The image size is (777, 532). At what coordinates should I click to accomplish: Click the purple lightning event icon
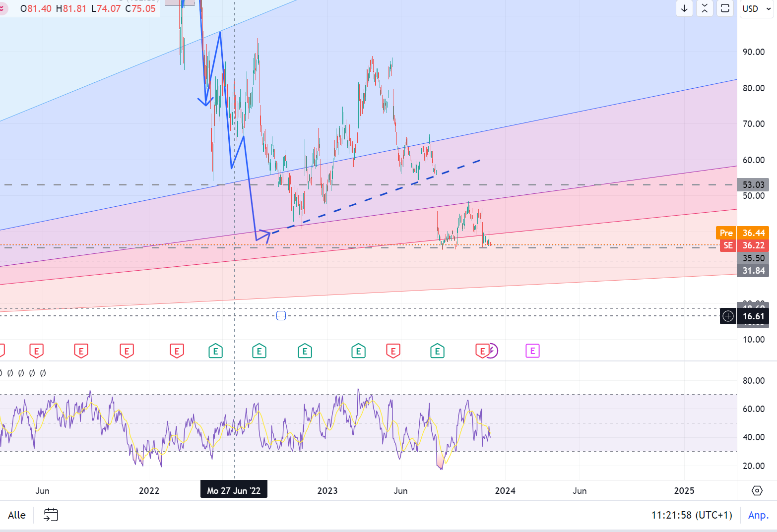click(491, 351)
